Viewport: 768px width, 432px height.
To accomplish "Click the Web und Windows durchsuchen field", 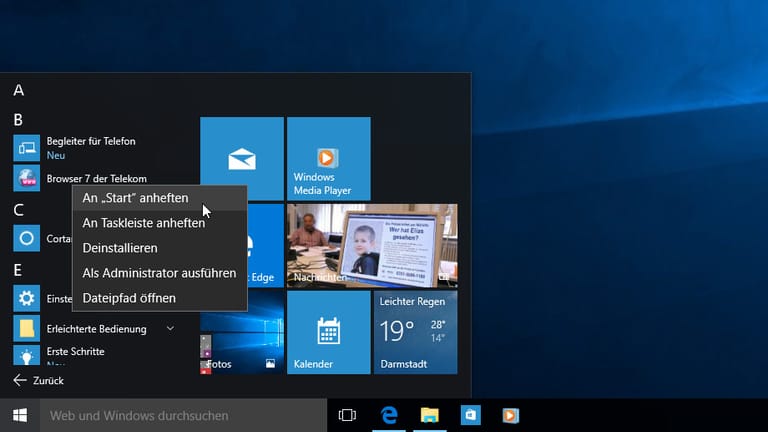I will click(x=183, y=415).
